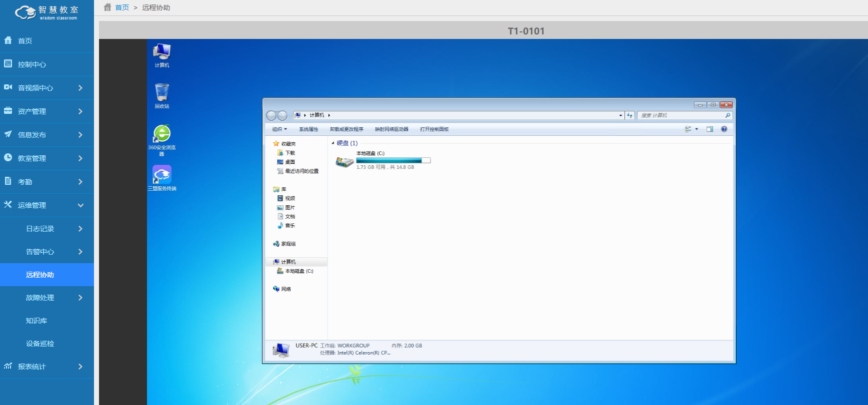The height and width of the screenshot is (405, 868).
Task: Open the 计算机 desktop icon
Action: pyautogui.click(x=161, y=52)
